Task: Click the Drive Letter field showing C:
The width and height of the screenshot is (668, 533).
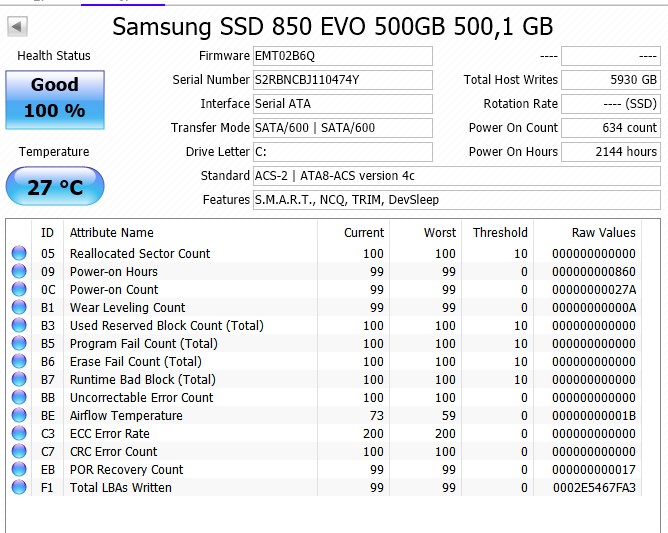Action: pos(343,152)
